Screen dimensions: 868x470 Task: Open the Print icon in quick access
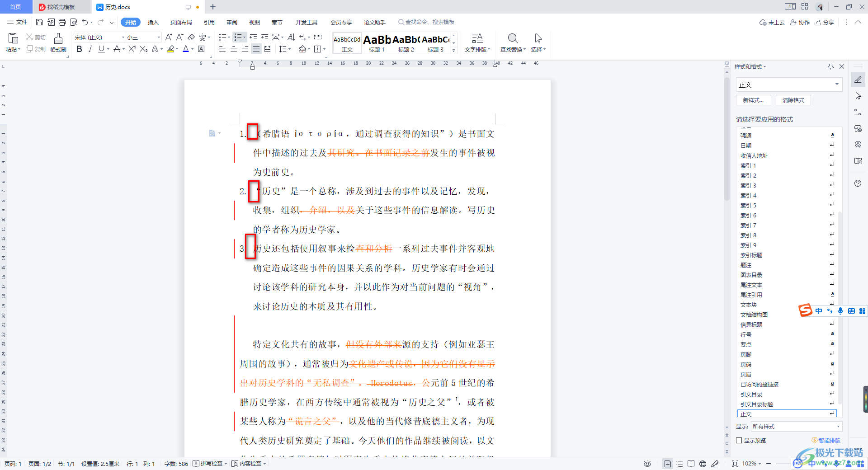click(62, 22)
